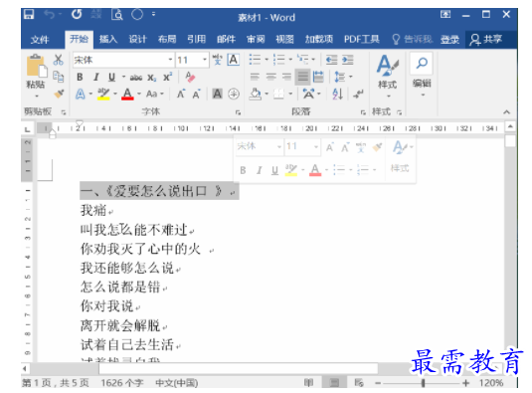Toggle subscript X₂ formatting
The image size is (532, 393).
152,78
